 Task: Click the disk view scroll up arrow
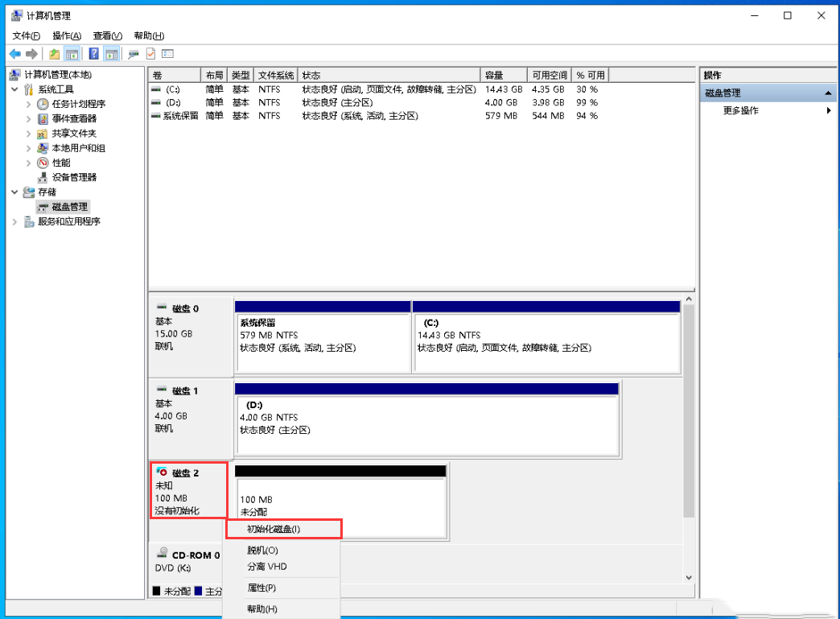pyautogui.click(x=689, y=299)
